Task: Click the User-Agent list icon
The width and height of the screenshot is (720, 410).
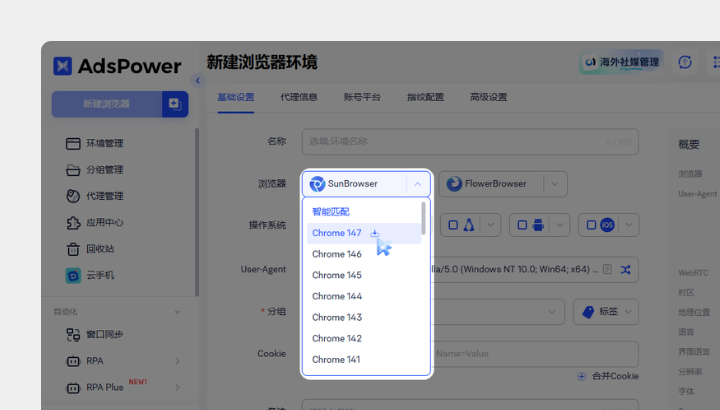Action: click(608, 269)
